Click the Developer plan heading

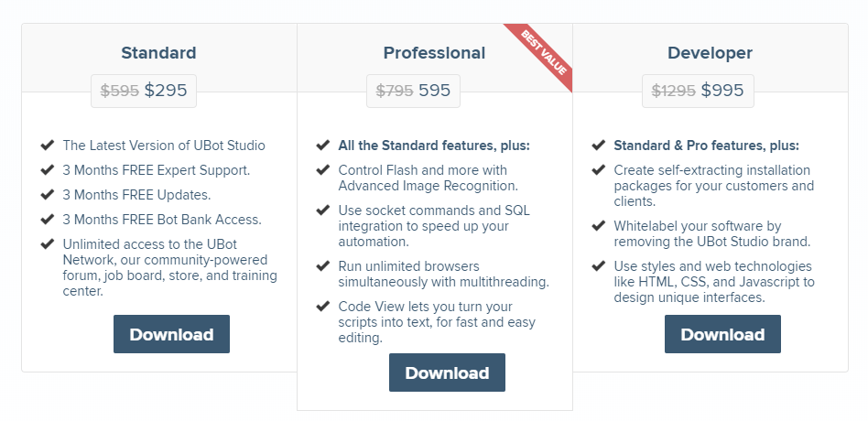tap(711, 53)
